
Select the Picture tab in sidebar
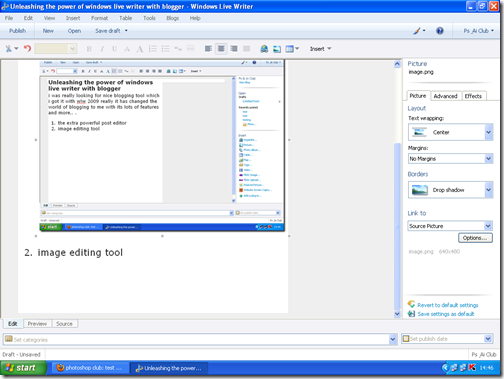pyautogui.click(x=418, y=96)
